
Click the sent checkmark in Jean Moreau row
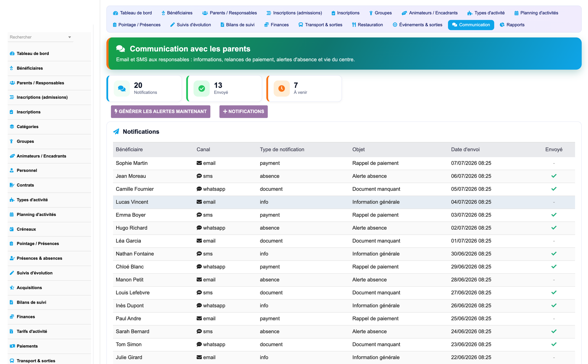(554, 176)
